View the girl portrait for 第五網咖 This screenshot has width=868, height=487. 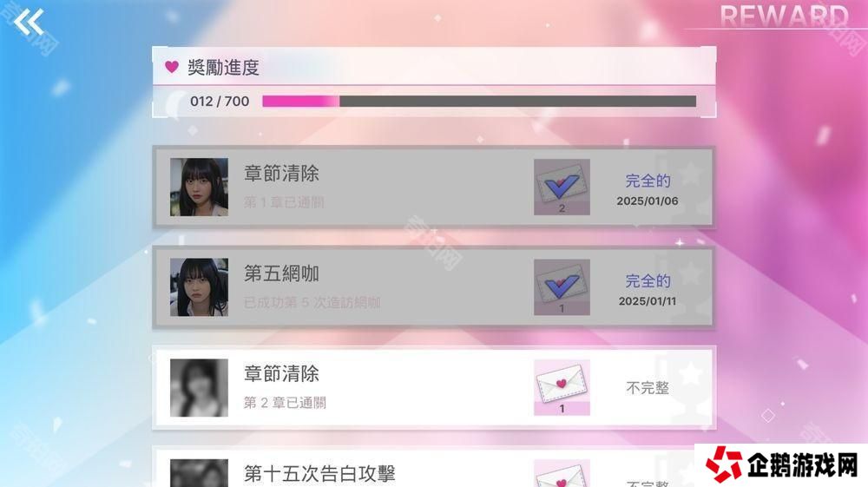tap(199, 287)
